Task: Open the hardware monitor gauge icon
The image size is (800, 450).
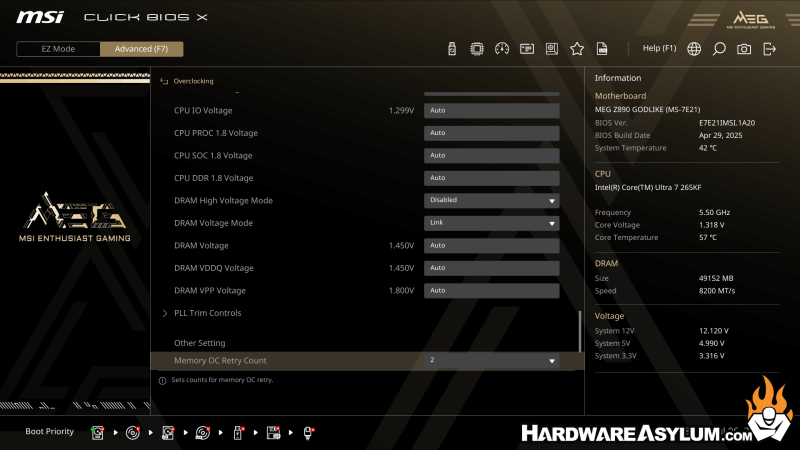Action: (x=502, y=49)
